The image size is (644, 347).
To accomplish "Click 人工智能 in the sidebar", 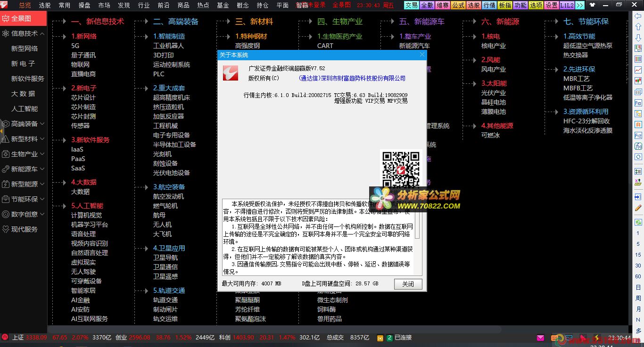I will coord(25,109).
